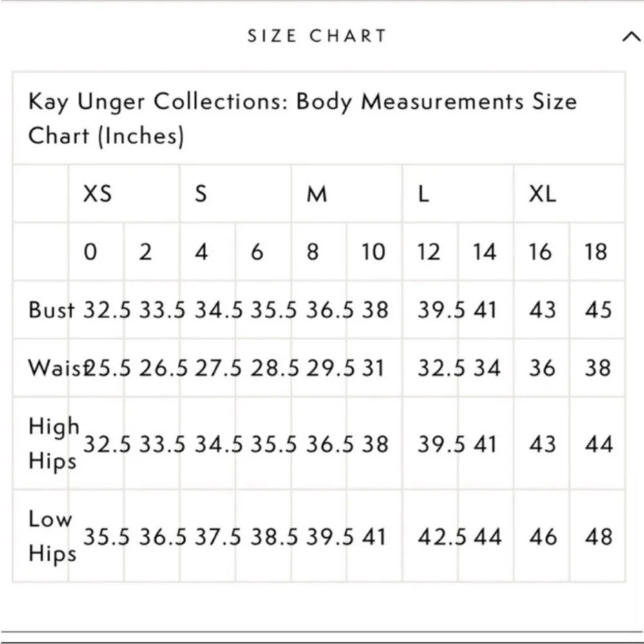Collapse the Size Chart section chevron
Screen dimensions: 644x644
point(630,37)
